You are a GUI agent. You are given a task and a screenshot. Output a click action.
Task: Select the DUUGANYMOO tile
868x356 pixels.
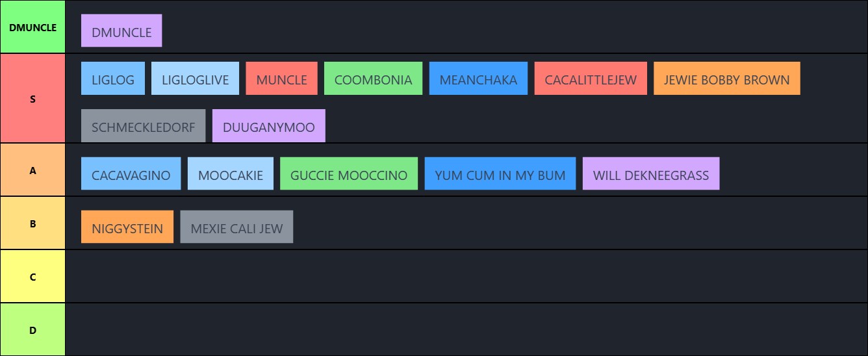[x=268, y=126]
